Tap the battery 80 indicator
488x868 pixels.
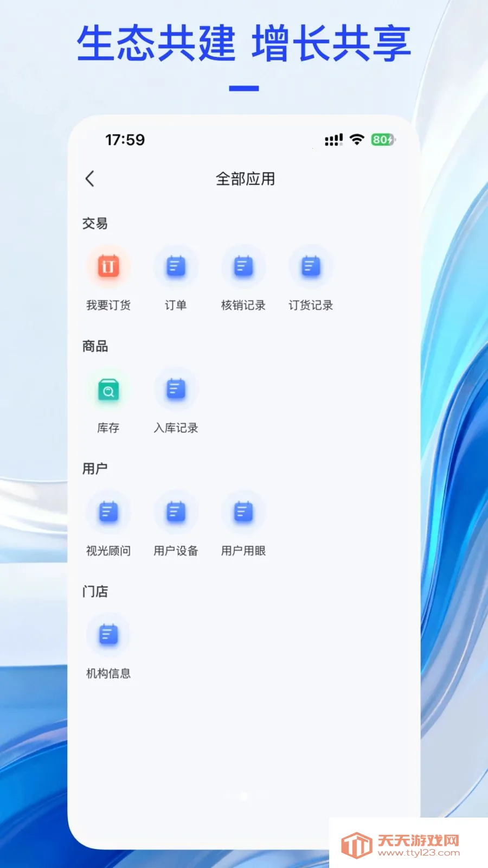(x=383, y=140)
